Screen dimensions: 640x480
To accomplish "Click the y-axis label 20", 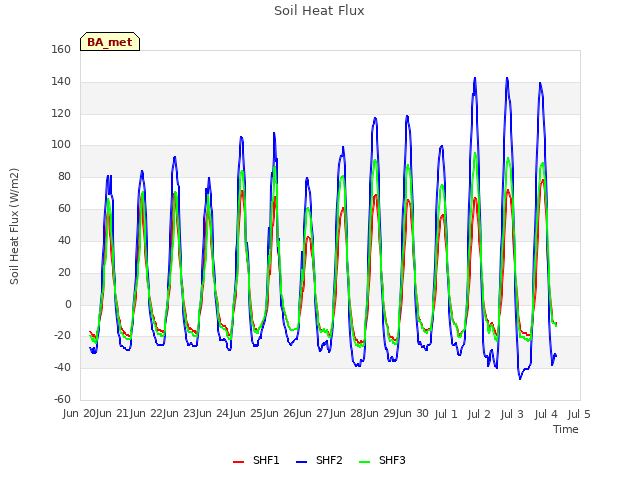I will [x=64, y=272].
